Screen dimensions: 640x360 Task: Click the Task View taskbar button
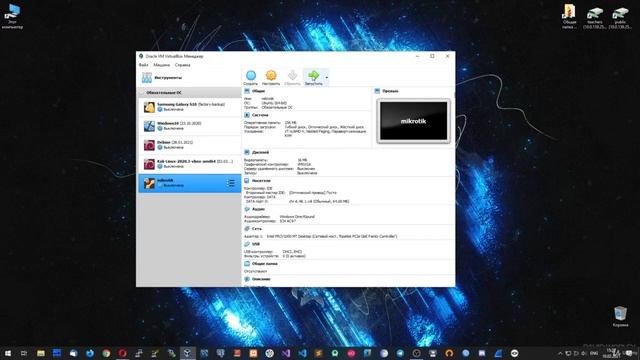(24, 353)
